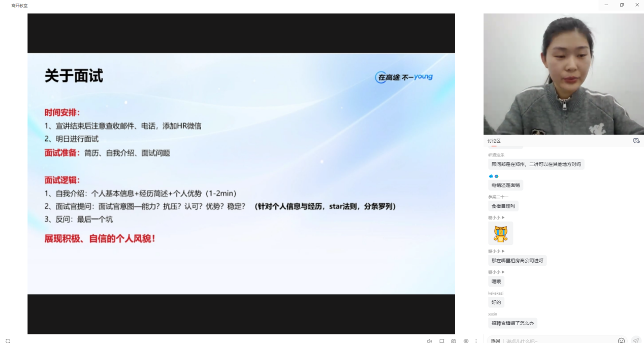Toggle the video camera icon in bottom toolbar
644x343 pixels.
tap(429, 341)
